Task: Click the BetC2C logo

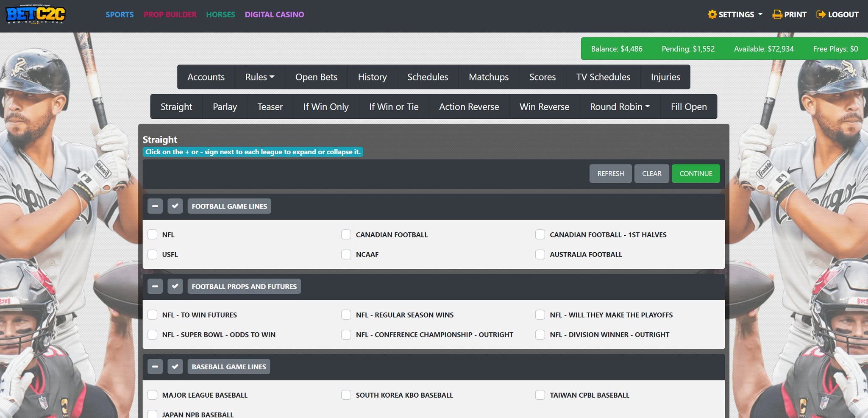Action: (x=36, y=14)
